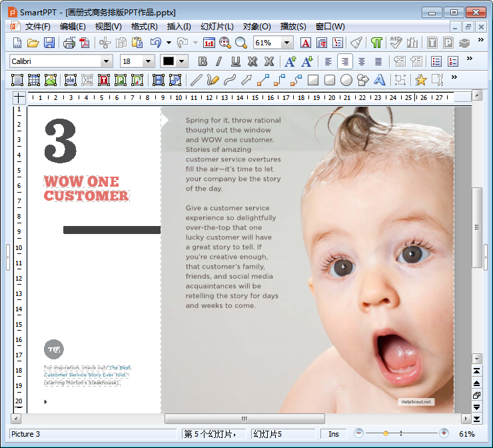The height and width of the screenshot is (448, 493).
Task: Open the 61% zoom level dropdown
Action: tap(287, 43)
